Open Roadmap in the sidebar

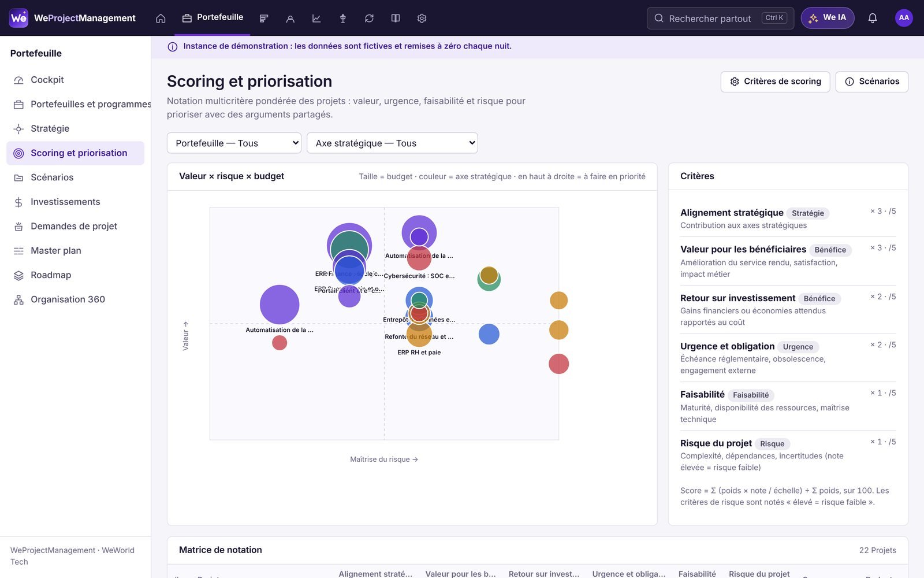point(75,275)
